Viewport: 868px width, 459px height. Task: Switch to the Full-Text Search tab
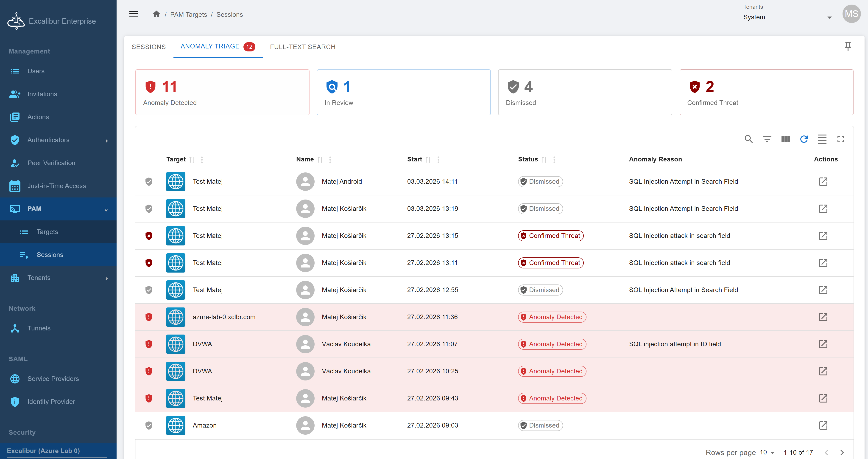(x=302, y=47)
